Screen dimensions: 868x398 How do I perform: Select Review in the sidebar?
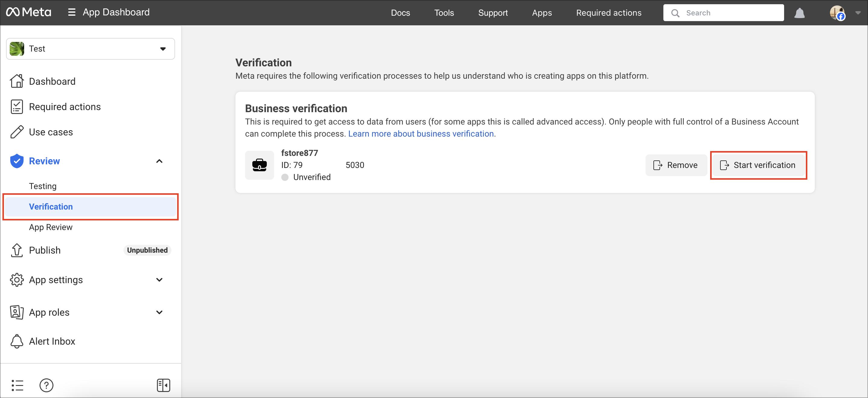[44, 161]
